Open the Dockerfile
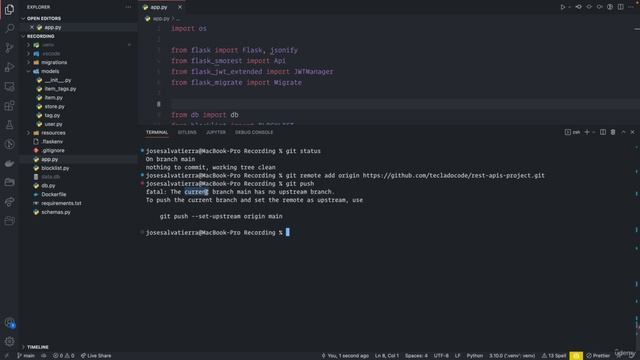 (x=53, y=195)
